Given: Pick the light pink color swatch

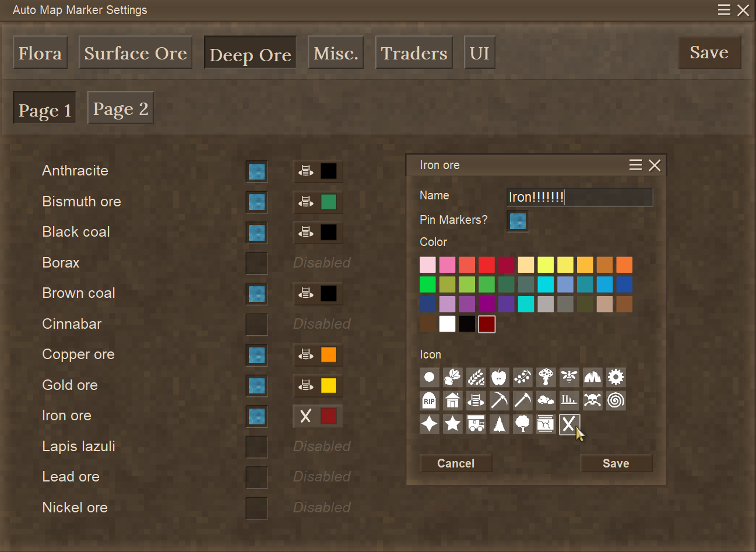Looking at the screenshot, I should click(x=428, y=265).
